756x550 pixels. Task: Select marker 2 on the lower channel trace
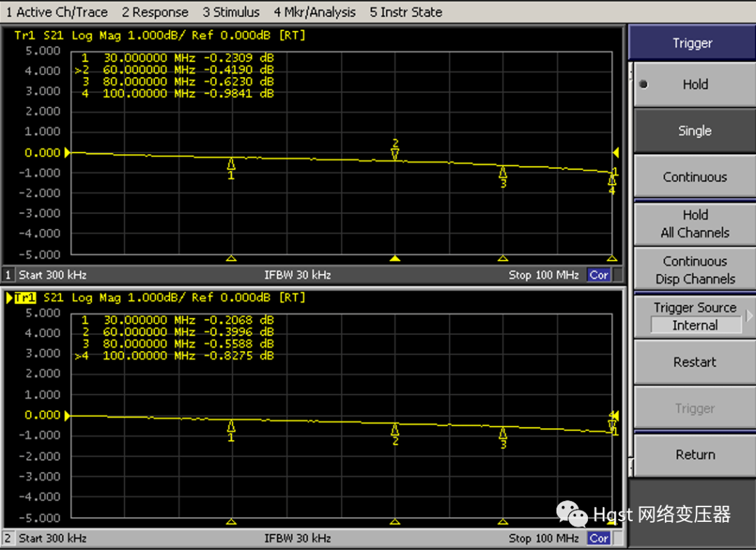pyautogui.click(x=395, y=429)
